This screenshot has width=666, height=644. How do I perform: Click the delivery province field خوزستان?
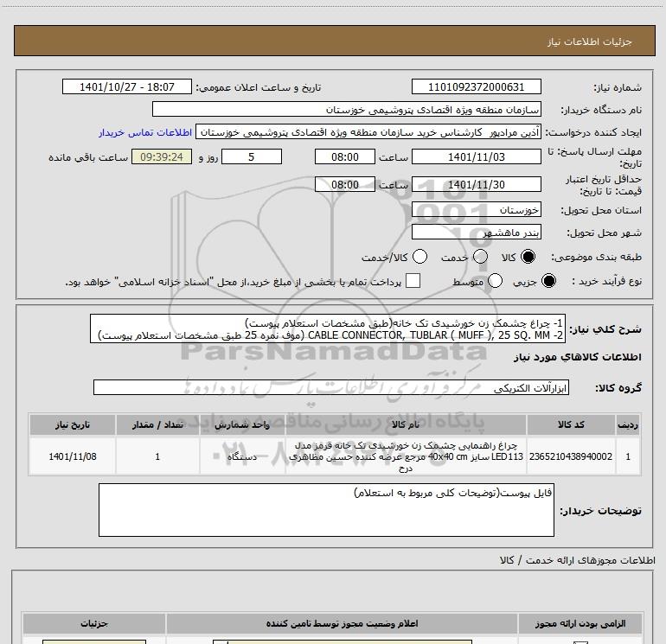[476, 210]
